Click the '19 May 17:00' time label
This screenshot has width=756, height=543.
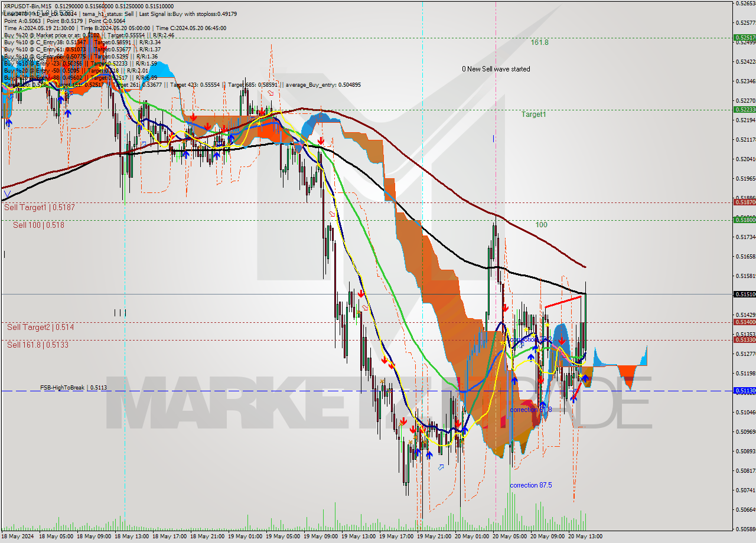pos(397,537)
